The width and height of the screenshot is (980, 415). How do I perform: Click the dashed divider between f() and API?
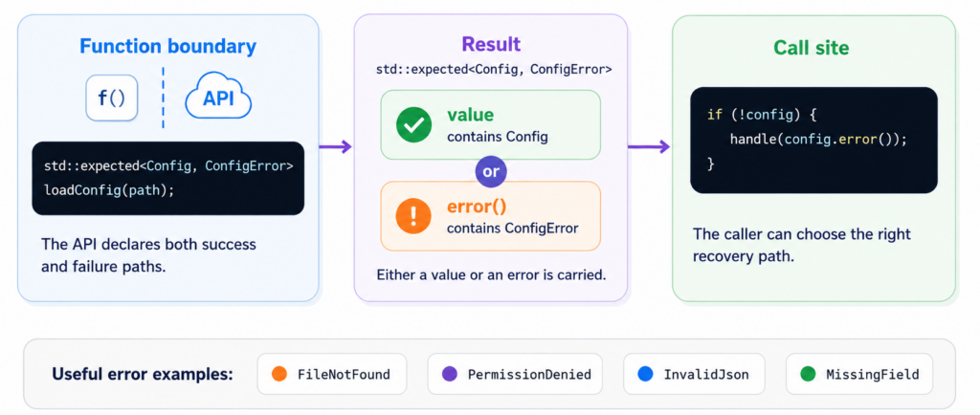pyautogui.click(x=163, y=97)
